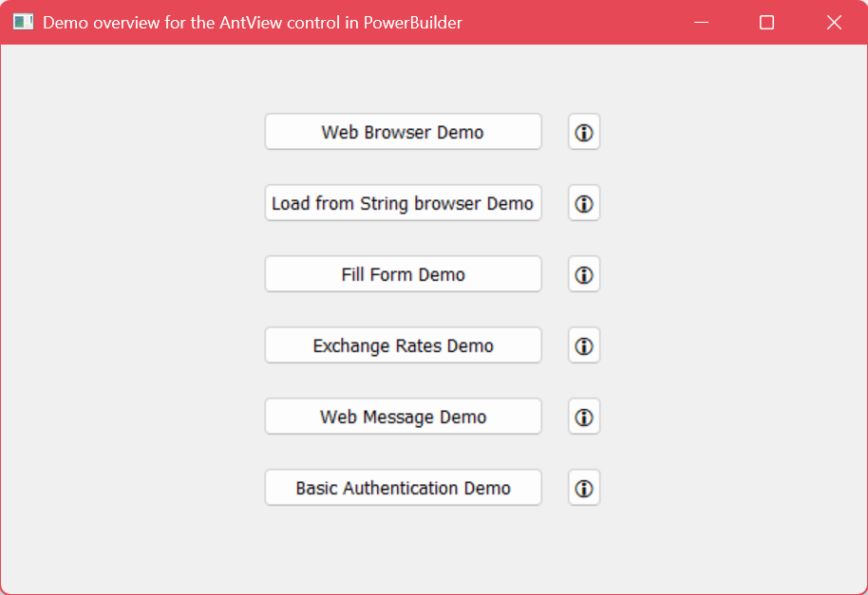Select the circled-i icon on last row
868x595 pixels.
[x=584, y=488]
